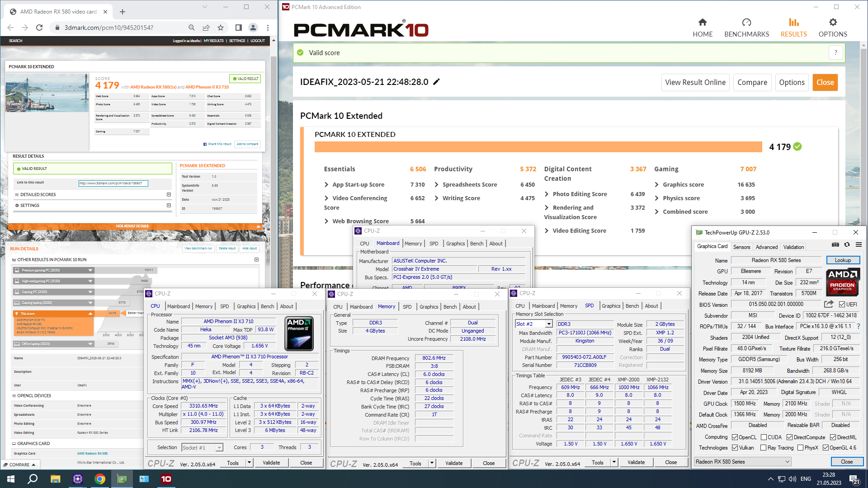
Task: Toggle the OpenCL checkbox in GPU-Z
Action: [735, 437]
